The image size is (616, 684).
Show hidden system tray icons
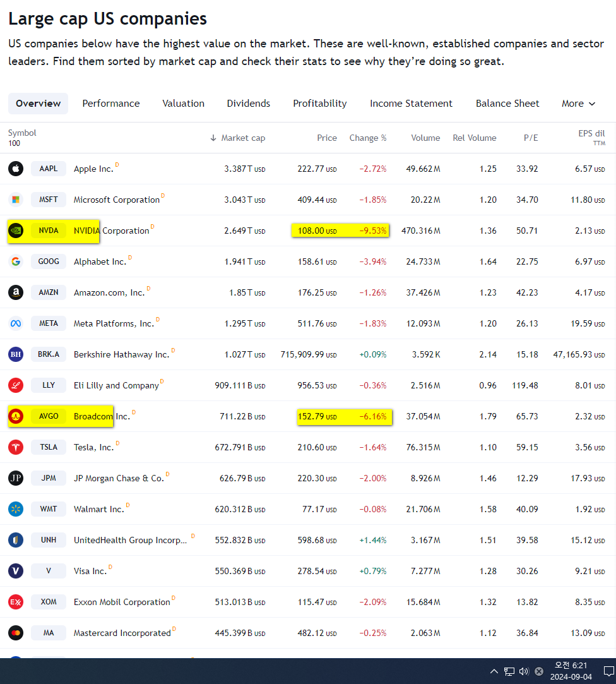[494, 671]
